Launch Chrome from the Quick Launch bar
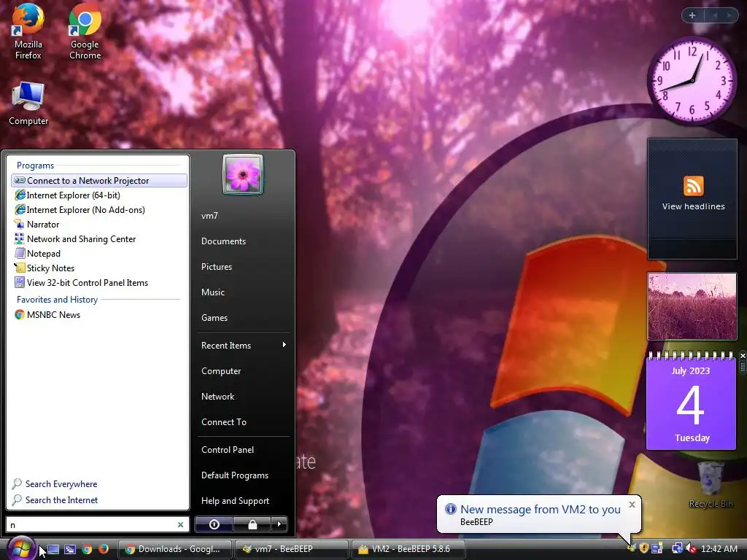The width and height of the screenshot is (747, 560). click(87, 549)
